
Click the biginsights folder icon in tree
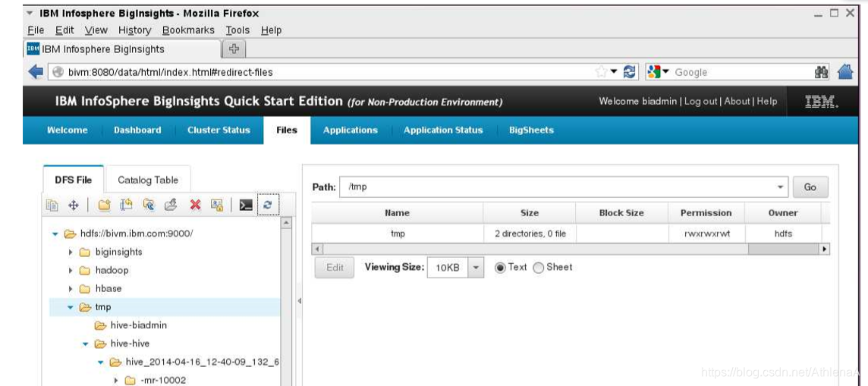point(85,253)
